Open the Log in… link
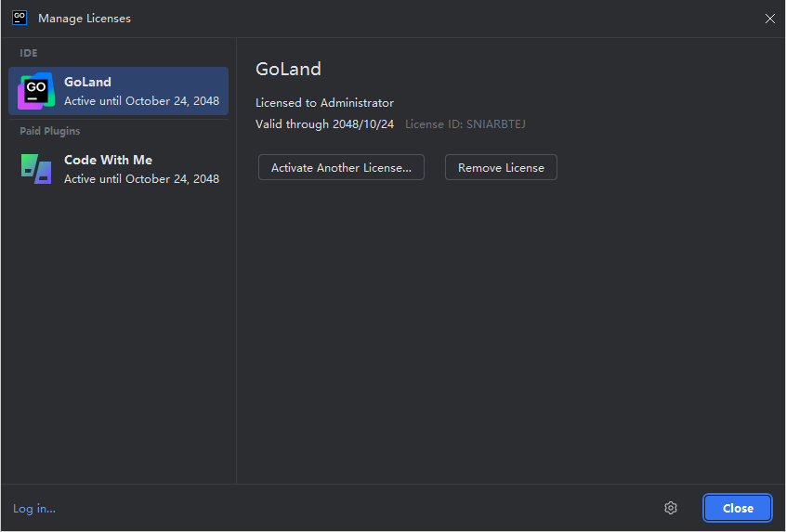Viewport: 786px width, 532px height. pos(34,509)
